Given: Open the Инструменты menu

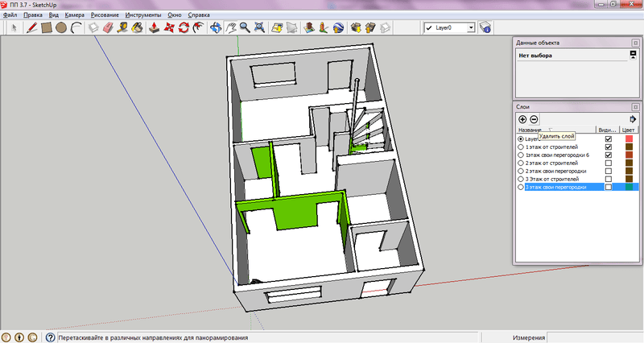Looking at the screenshot, I should tap(143, 15).
